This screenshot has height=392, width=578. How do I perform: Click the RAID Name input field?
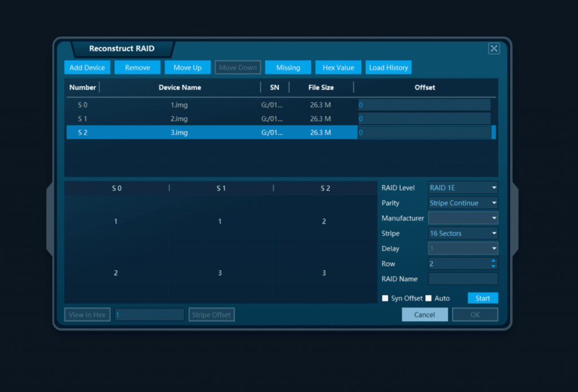(463, 279)
